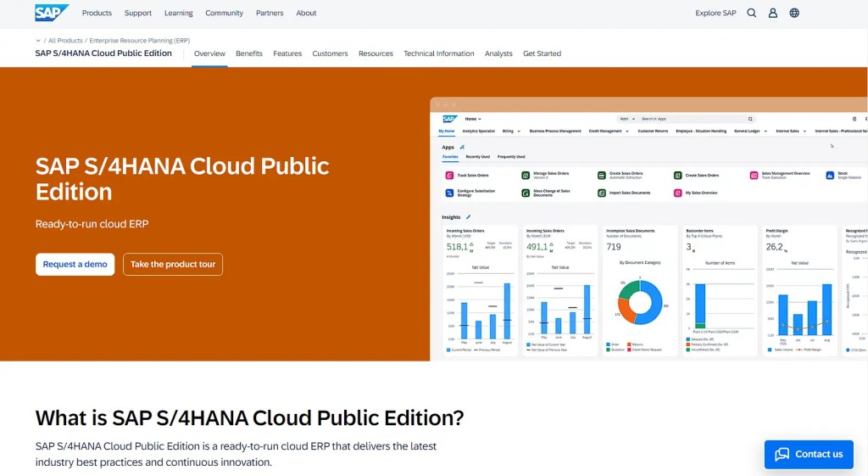Click the Take the product tour button
Viewport: 868px width, 476px height.
(173, 265)
